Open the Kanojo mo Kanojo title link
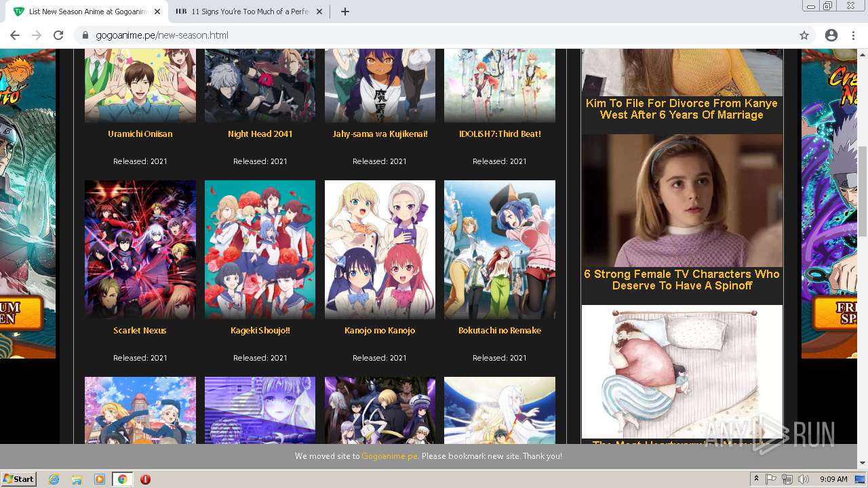Screen dimensions: 868x488 pos(380,331)
